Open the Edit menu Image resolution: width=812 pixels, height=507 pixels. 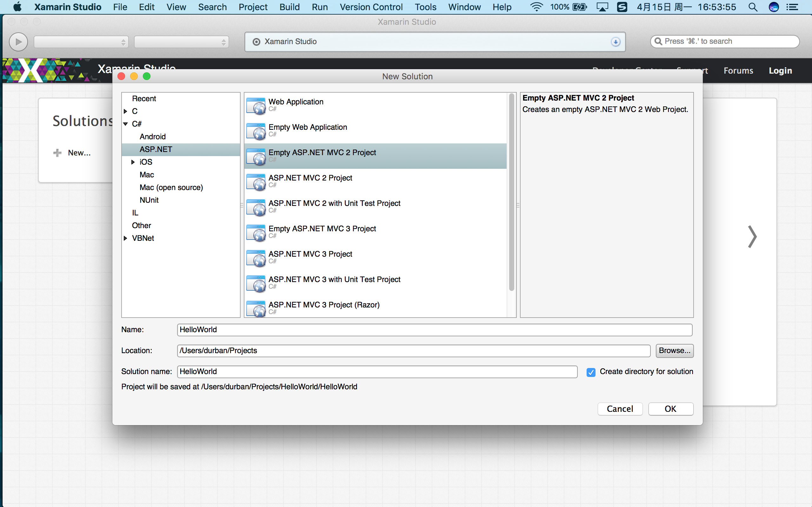pyautogui.click(x=147, y=7)
